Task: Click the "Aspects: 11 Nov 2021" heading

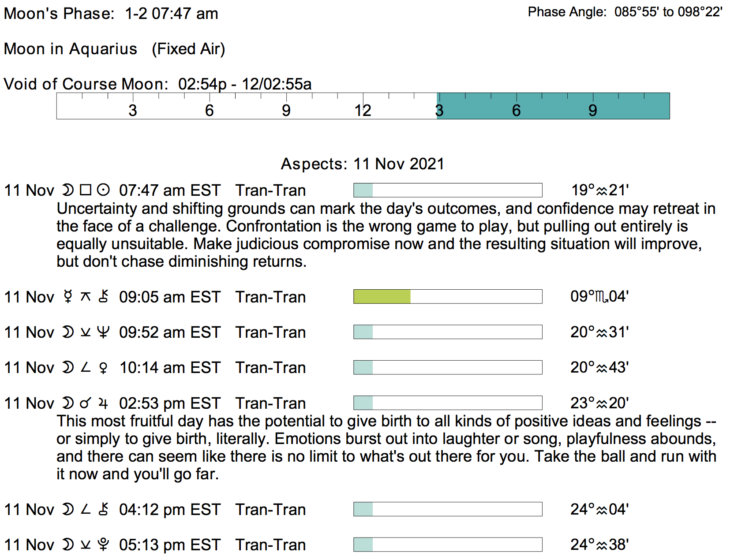Action: (362, 164)
